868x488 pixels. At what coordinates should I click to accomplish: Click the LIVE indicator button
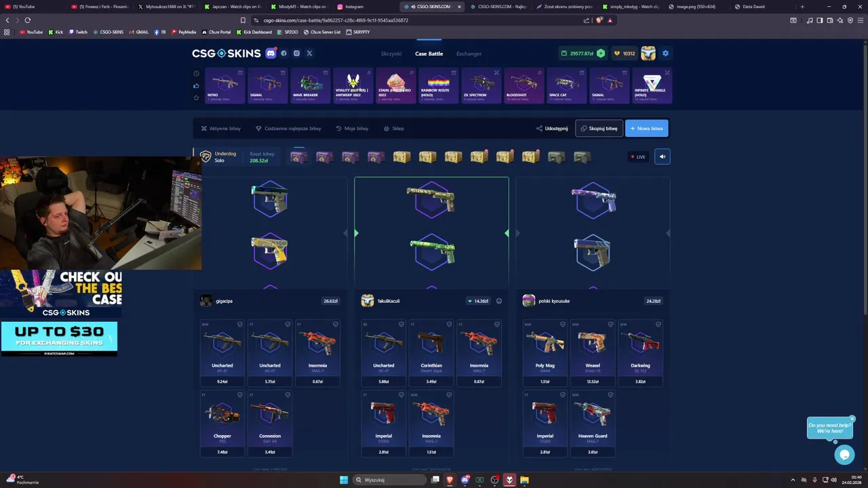click(x=638, y=157)
